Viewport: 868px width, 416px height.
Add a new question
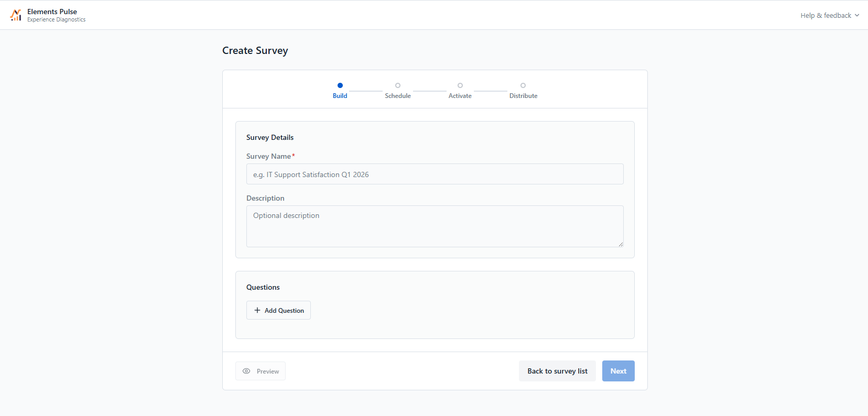(x=278, y=310)
